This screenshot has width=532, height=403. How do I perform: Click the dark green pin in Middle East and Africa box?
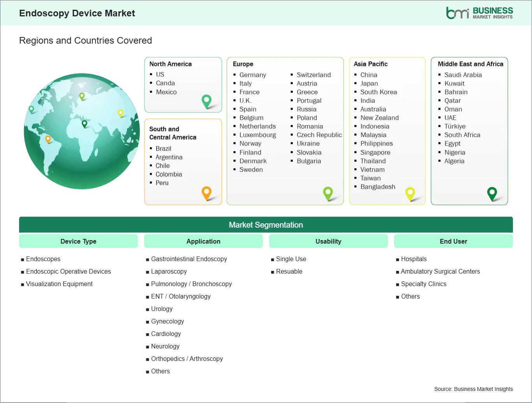[x=492, y=193]
